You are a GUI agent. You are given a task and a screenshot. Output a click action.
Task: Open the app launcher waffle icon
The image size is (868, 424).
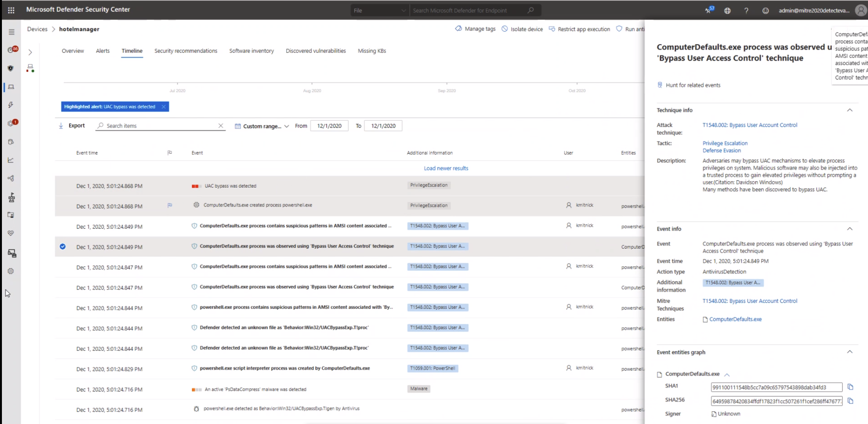point(11,10)
